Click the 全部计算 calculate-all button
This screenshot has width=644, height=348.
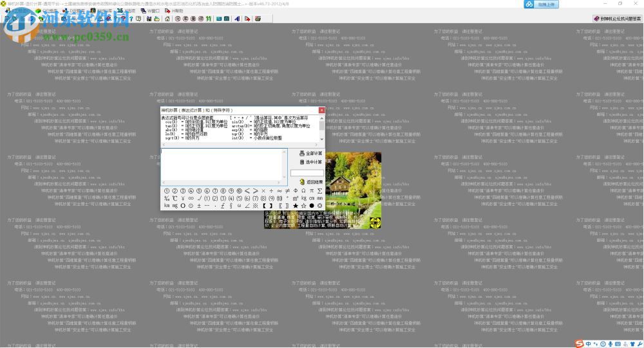[311, 154]
